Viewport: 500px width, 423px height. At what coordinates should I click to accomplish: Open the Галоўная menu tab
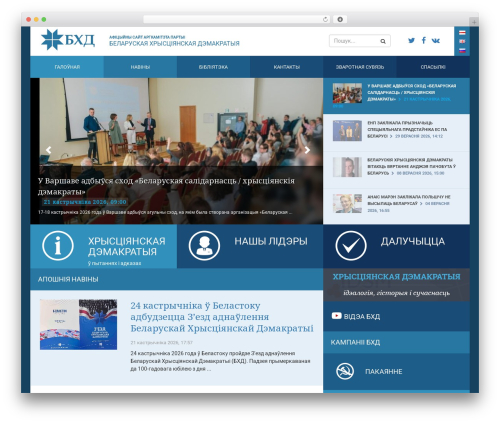(x=67, y=67)
